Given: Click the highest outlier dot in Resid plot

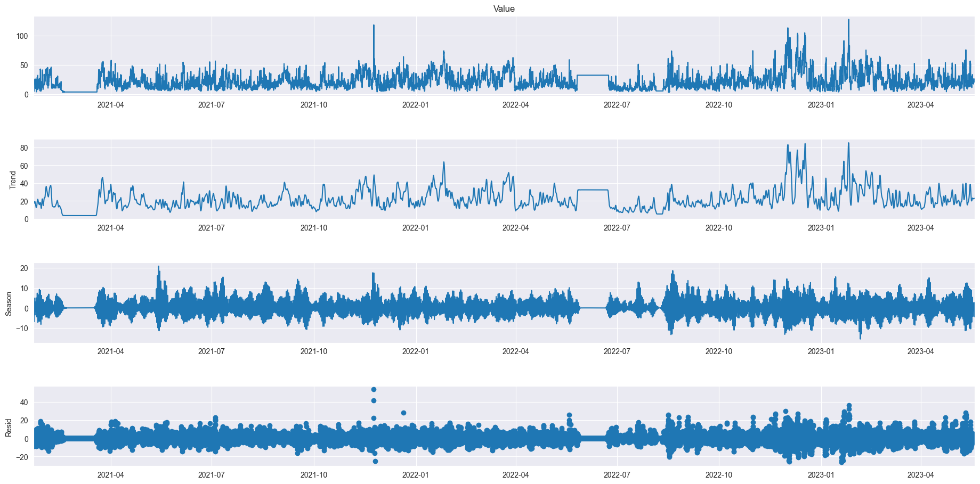Looking at the screenshot, I should tap(374, 390).
